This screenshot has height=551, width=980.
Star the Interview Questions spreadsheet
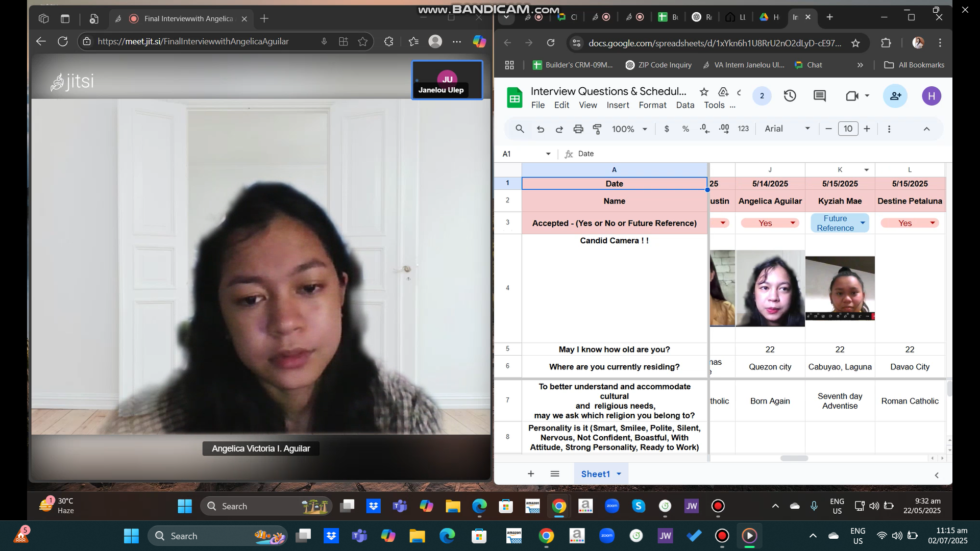click(704, 92)
